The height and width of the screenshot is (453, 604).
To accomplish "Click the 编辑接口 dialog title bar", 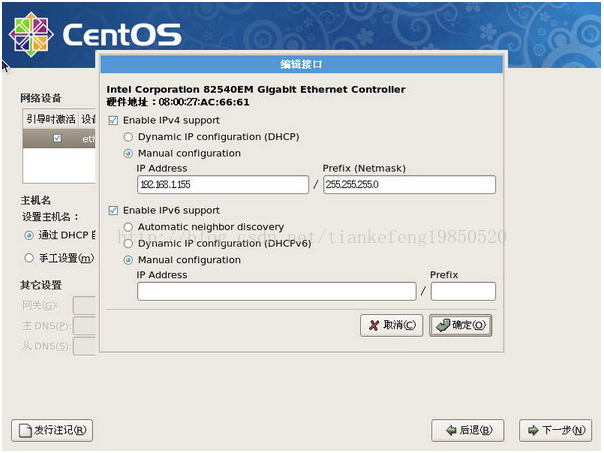I will pyautogui.click(x=302, y=64).
